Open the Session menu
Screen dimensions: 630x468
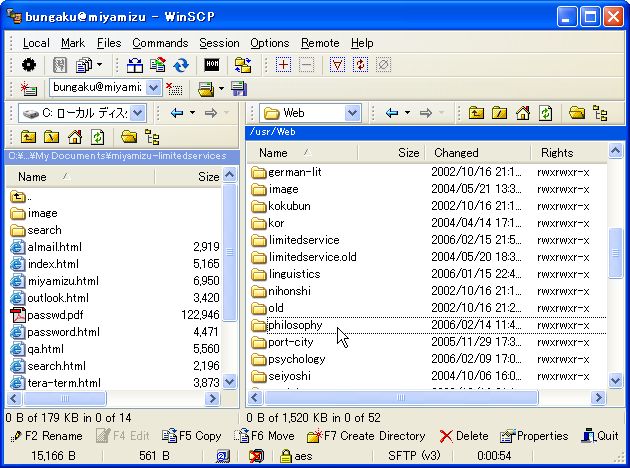[x=219, y=43]
